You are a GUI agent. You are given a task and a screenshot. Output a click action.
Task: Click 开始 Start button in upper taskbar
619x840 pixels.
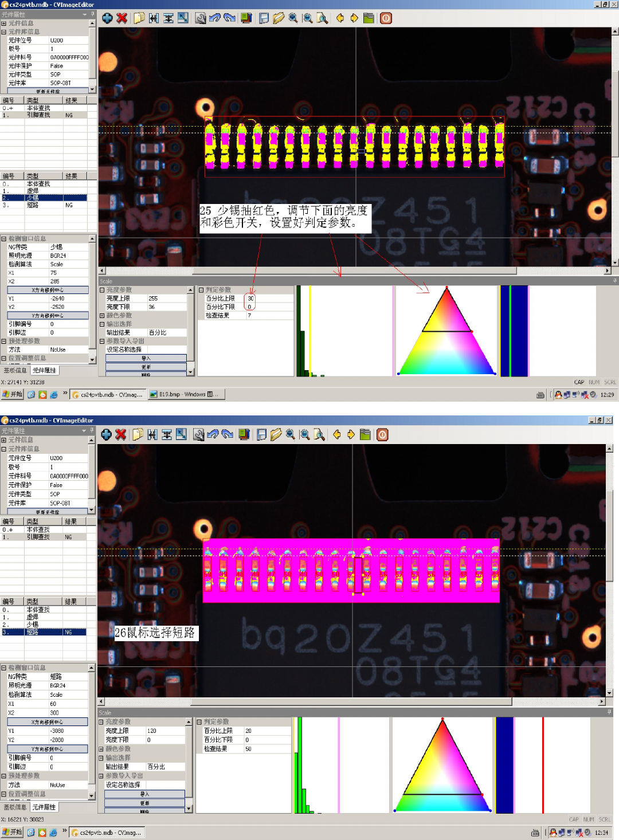tap(12, 394)
